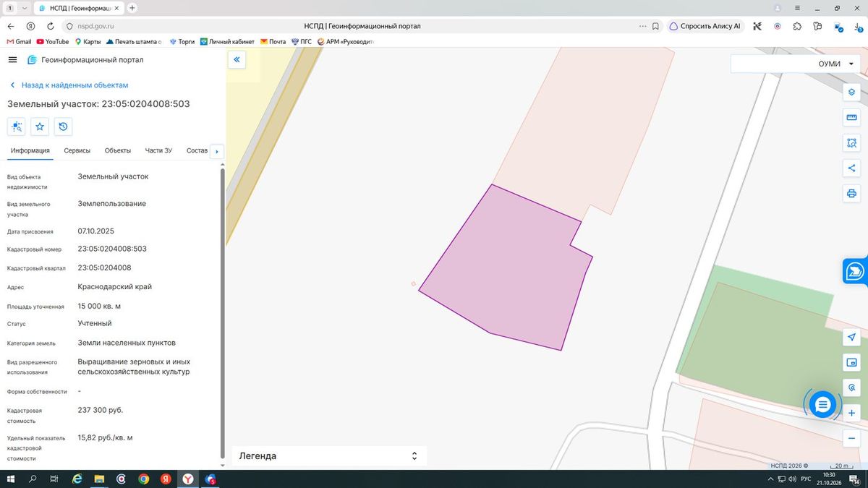868x488 pixels.
Task: Collapse the sidebar with double chevron
Action: click(237, 60)
